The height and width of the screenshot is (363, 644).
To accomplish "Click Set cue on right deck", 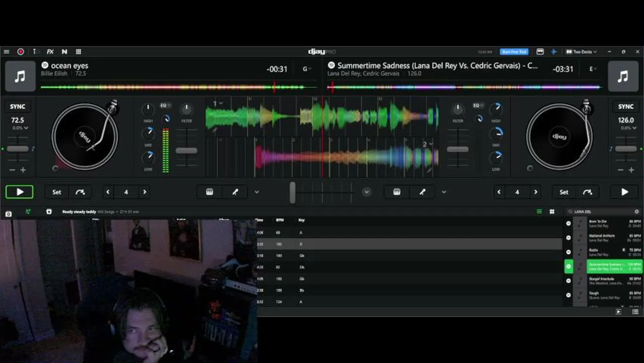I will (564, 192).
